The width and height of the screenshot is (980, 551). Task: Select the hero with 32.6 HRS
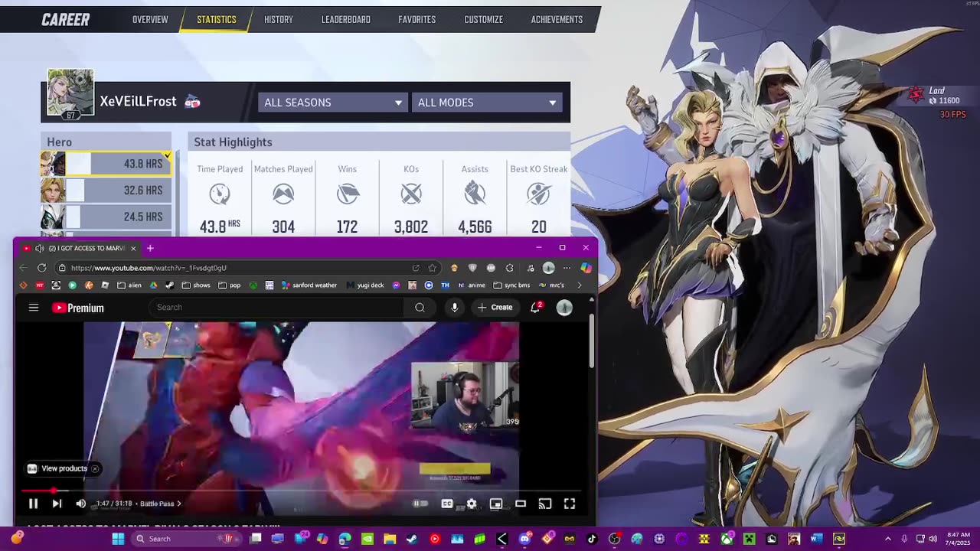click(x=106, y=190)
